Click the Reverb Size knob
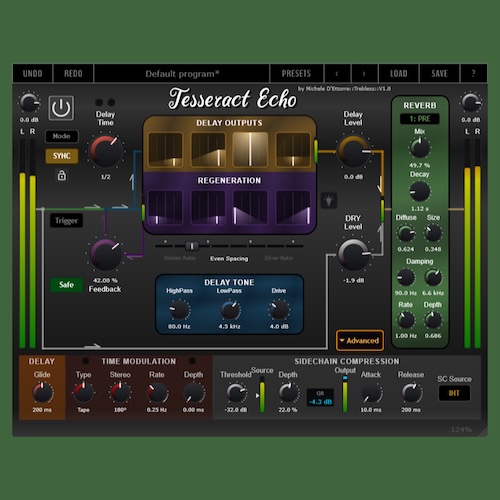This screenshot has width=500, height=500. 433,233
